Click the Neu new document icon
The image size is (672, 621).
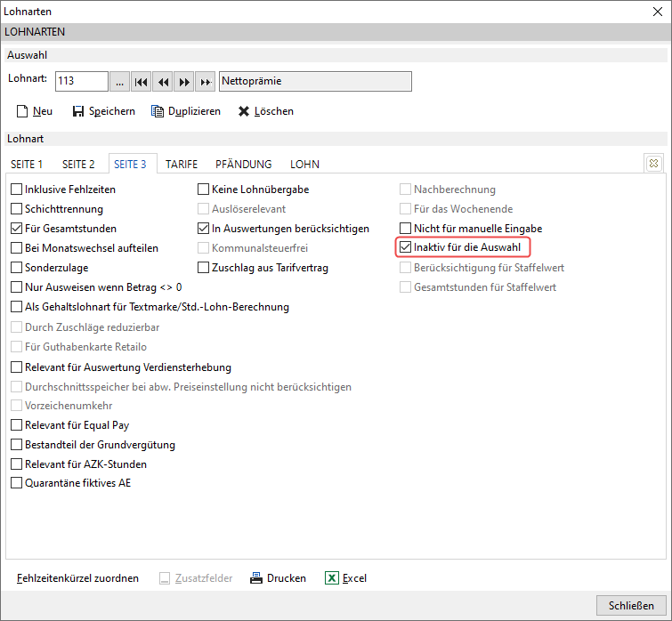pos(22,111)
